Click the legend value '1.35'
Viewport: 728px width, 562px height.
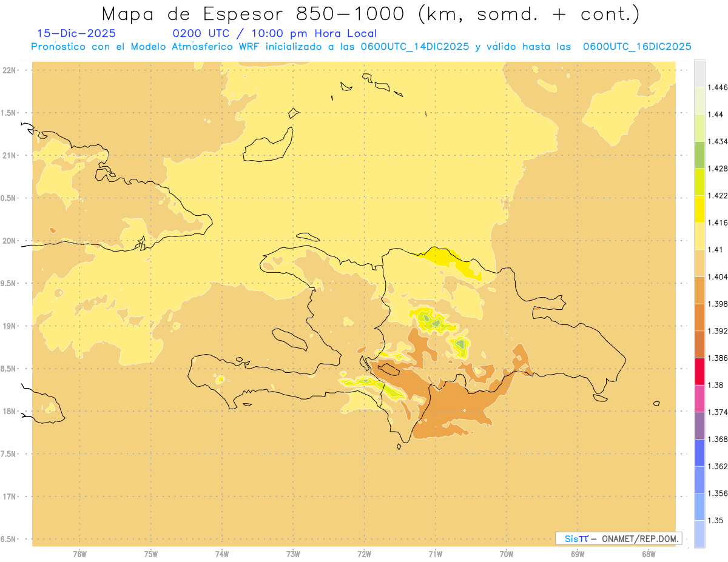[715, 520]
